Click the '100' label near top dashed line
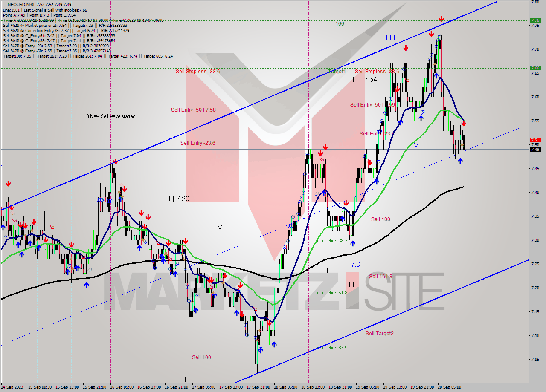Image resolution: width=546 pixels, height=392 pixels. click(340, 24)
